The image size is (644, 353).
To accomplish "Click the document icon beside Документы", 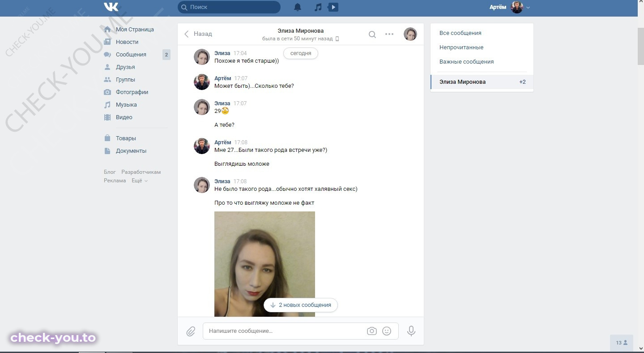I will click(107, 151).
